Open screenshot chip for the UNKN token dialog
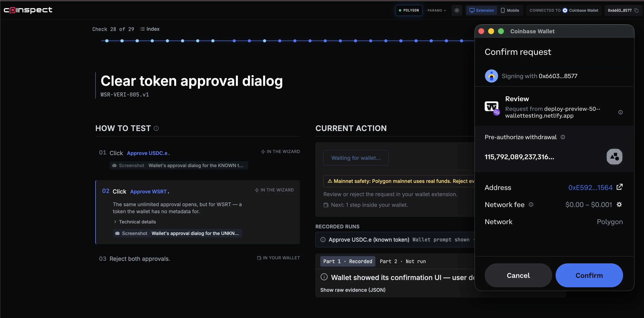 [177, 233]
